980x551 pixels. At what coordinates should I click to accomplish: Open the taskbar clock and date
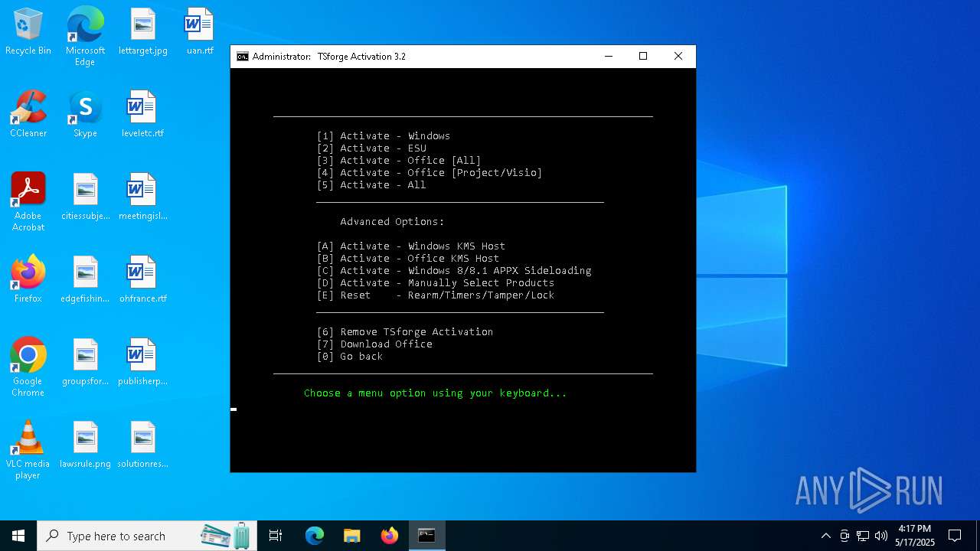915,536
